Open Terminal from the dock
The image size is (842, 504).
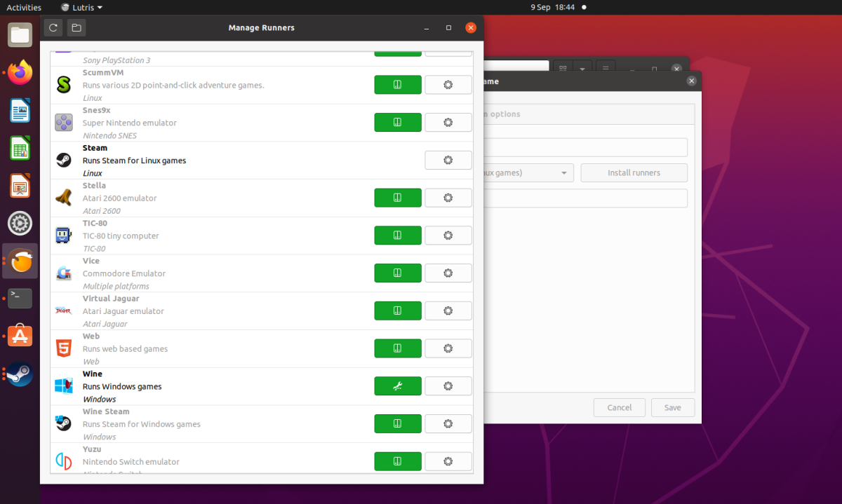(x=20, y=299)
